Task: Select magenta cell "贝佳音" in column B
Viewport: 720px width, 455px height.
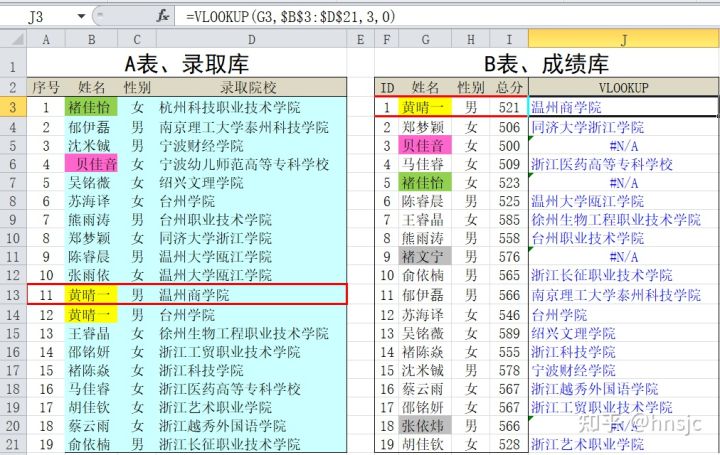Action: [x=91, y=164]
